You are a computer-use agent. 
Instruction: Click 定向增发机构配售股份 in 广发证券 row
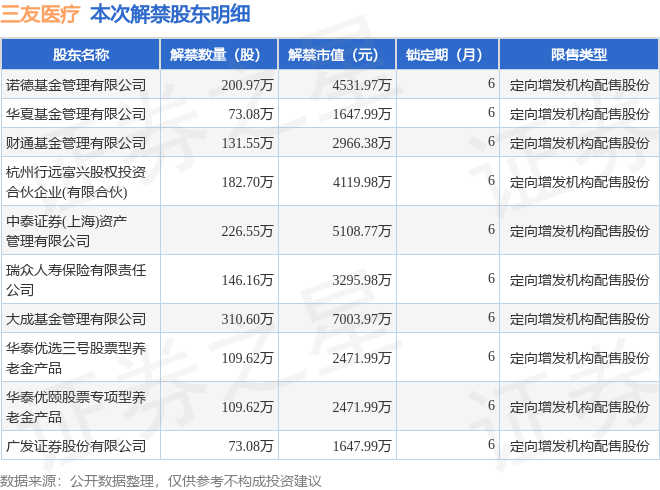pyautogui.click(x=579, y=446)
